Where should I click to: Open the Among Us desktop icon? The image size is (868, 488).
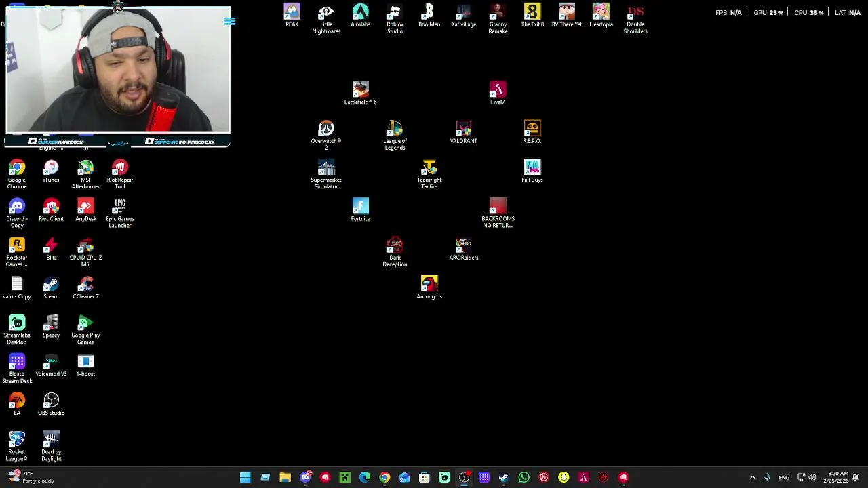pos(429,287)
